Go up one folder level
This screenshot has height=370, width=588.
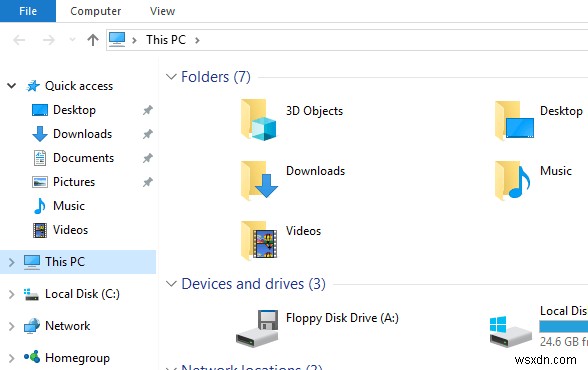[93, 40]
